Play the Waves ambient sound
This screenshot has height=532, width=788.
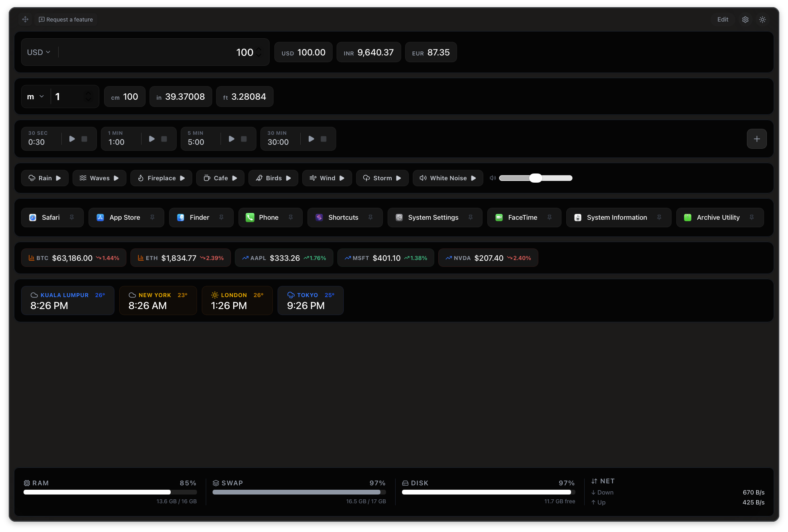coord(99,178)
